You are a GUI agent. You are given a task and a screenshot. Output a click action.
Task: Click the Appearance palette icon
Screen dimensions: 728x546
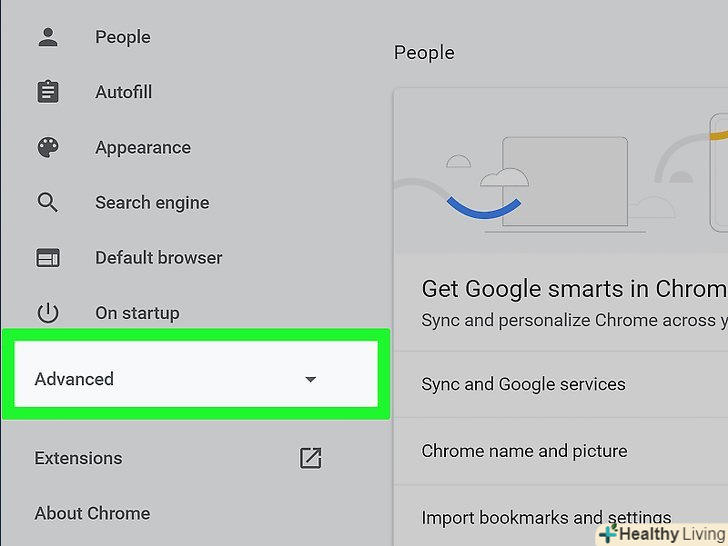[x=48, y=148]
